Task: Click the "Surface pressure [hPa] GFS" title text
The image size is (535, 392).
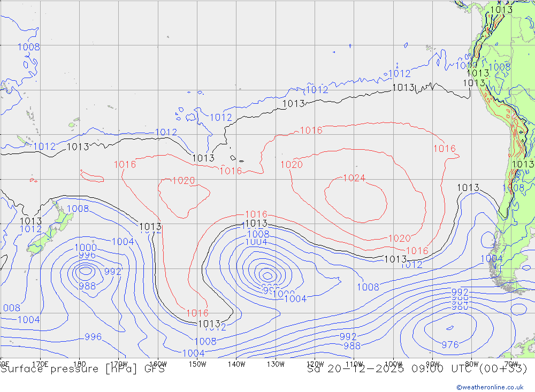Action: pyautogui.click(x=82, y=369)
